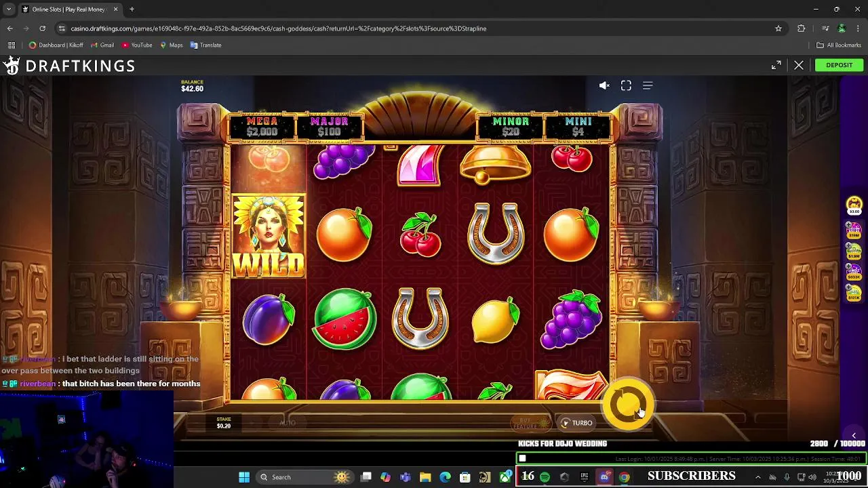Select the Online Slots browser tab
Image resolution: width=868 pixels, height=488 pixels.
point(71,9)
